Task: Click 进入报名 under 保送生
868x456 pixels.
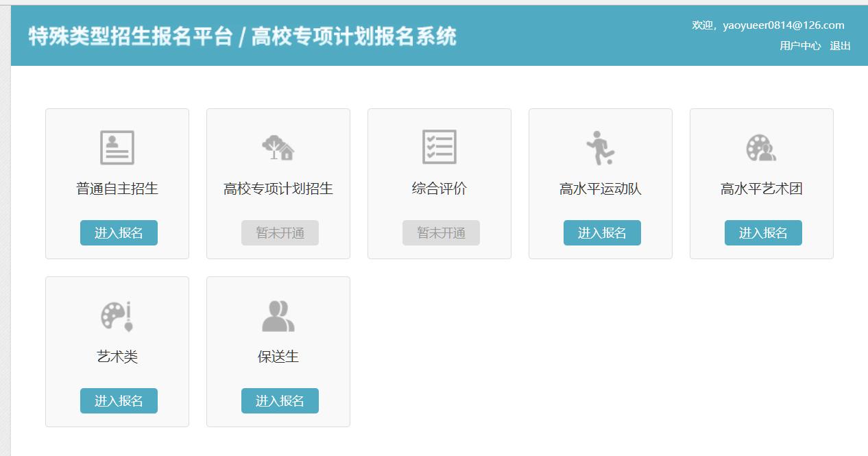Action: point(279,400)
